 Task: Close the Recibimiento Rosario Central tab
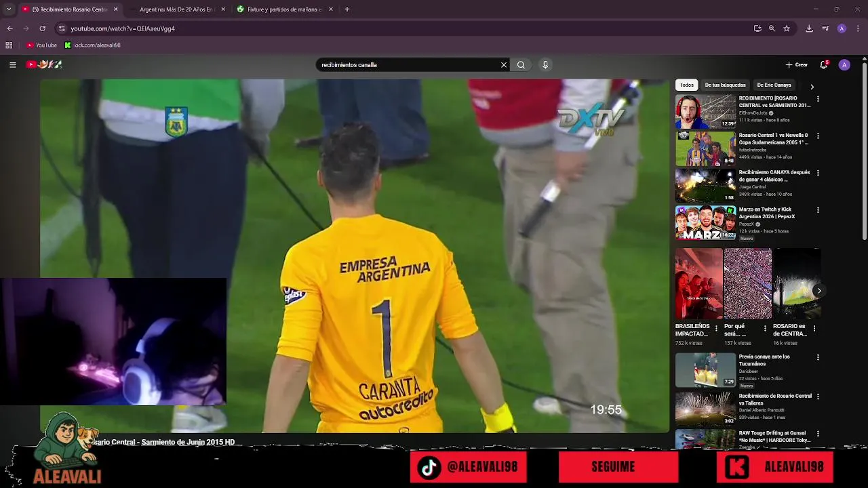click(115, 9)
